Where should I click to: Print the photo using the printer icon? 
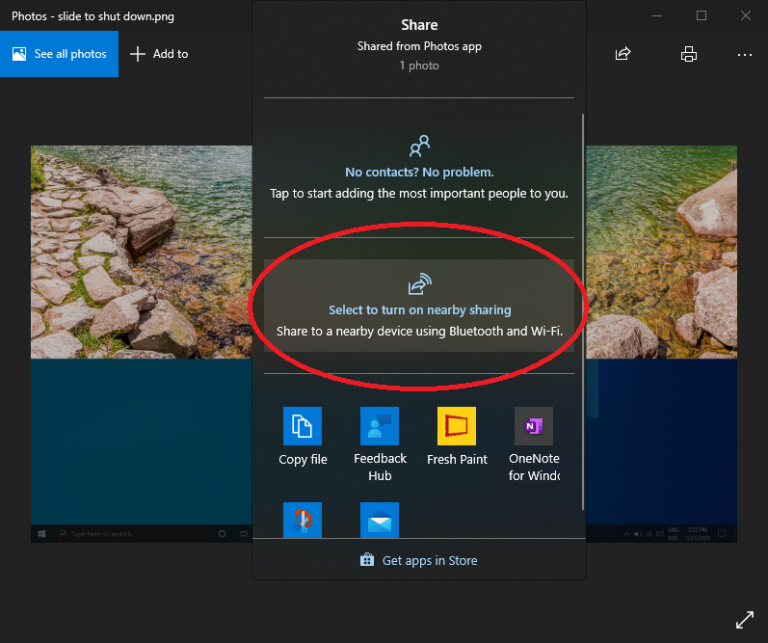[x=688, y=54]
